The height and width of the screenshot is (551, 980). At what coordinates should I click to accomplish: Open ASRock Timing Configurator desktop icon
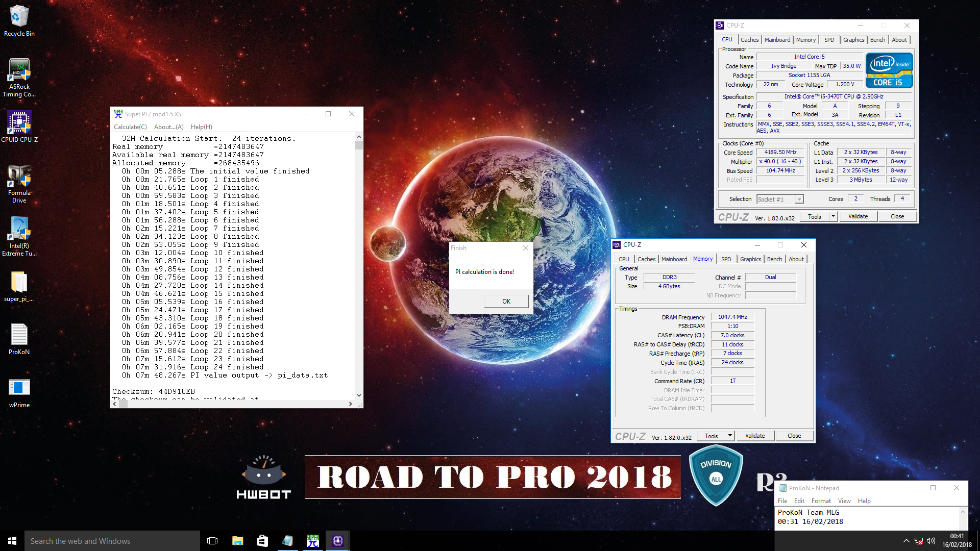tap(19, 78)
